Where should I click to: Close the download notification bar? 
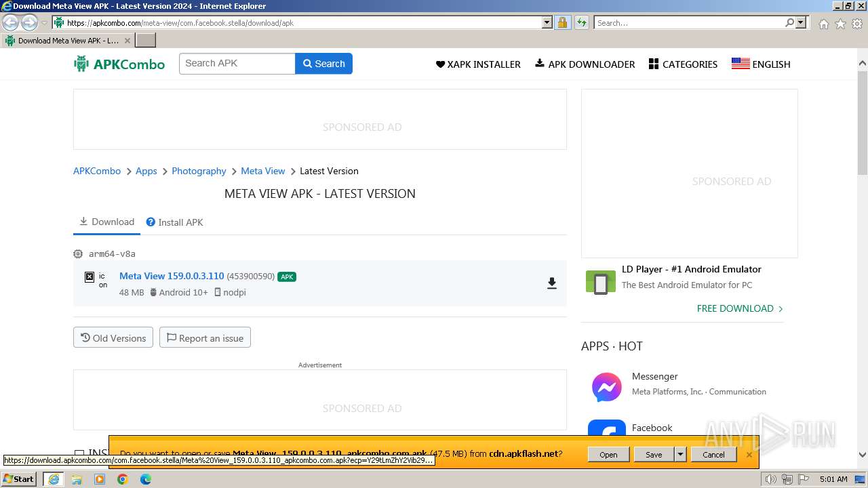click(x=749, y=455)
